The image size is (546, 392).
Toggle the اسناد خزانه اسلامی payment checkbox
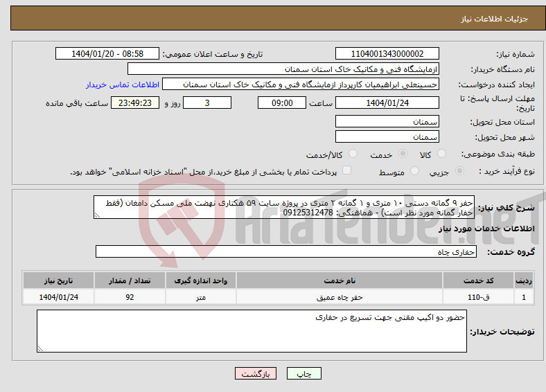click(347, 170)
